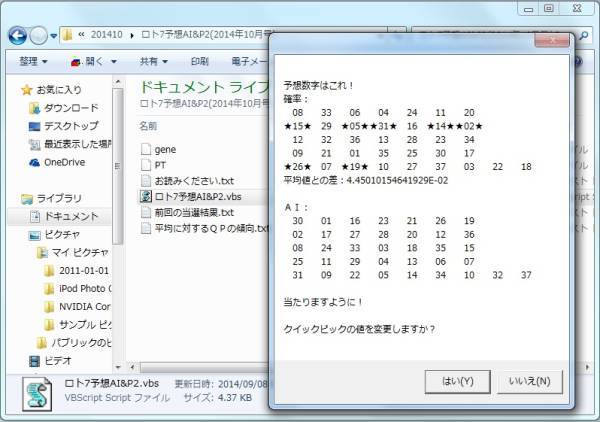Expand the 開く dropdown arrow

tap(114, 62)
